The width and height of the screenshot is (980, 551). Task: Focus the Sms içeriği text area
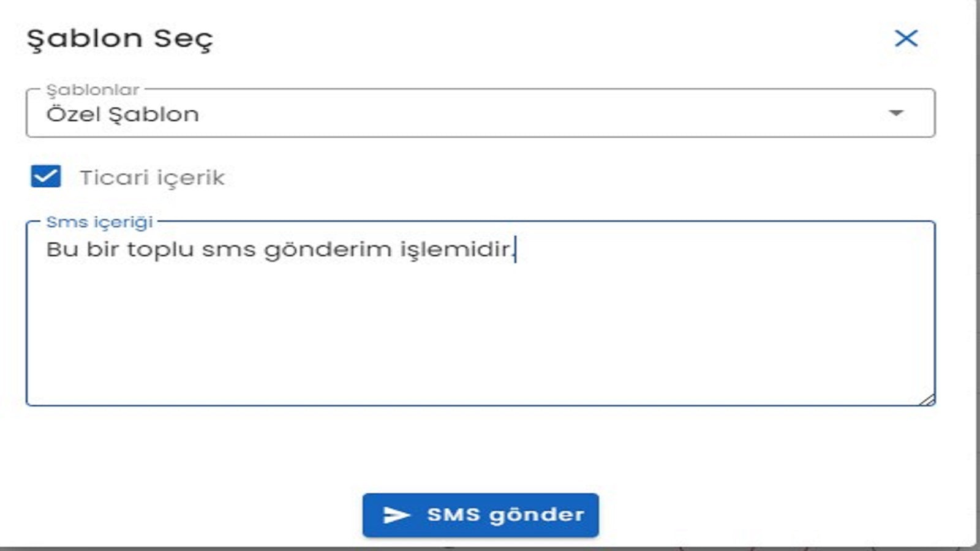click(481, 313)
